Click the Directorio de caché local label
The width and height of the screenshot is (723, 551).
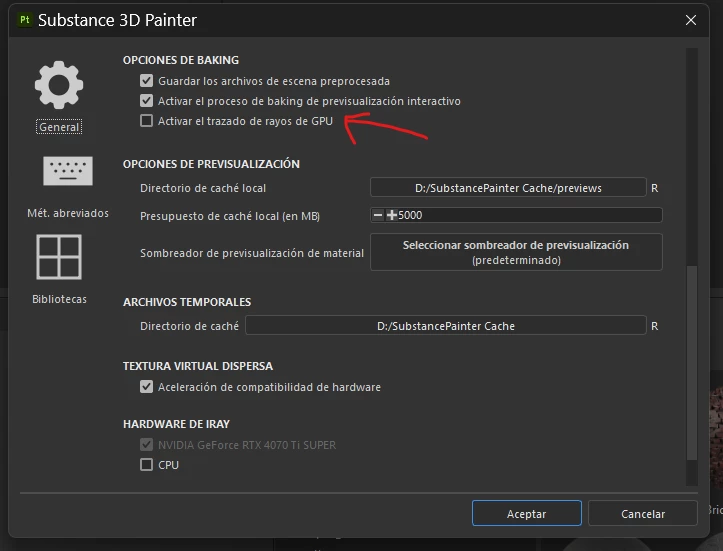tap(203, 188)
